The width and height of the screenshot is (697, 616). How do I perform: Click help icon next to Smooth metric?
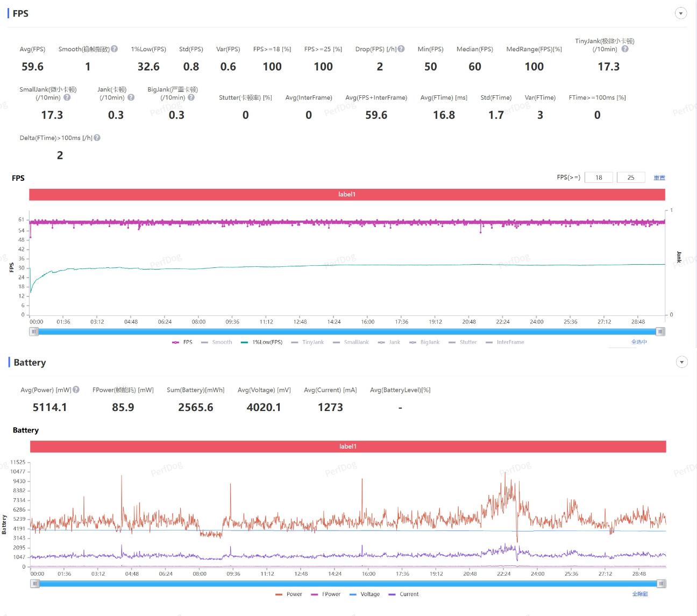[x=115, y=49]
